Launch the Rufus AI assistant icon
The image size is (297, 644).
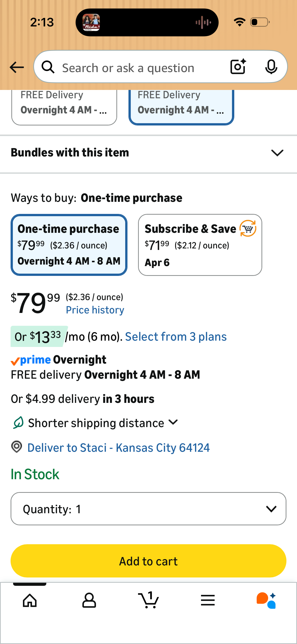pyautogui.click(x=266, y=600)
